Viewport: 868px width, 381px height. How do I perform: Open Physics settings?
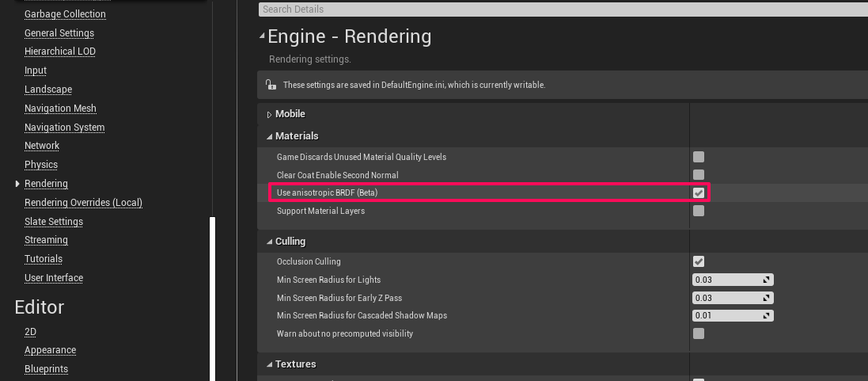click(x=41, y=165)
